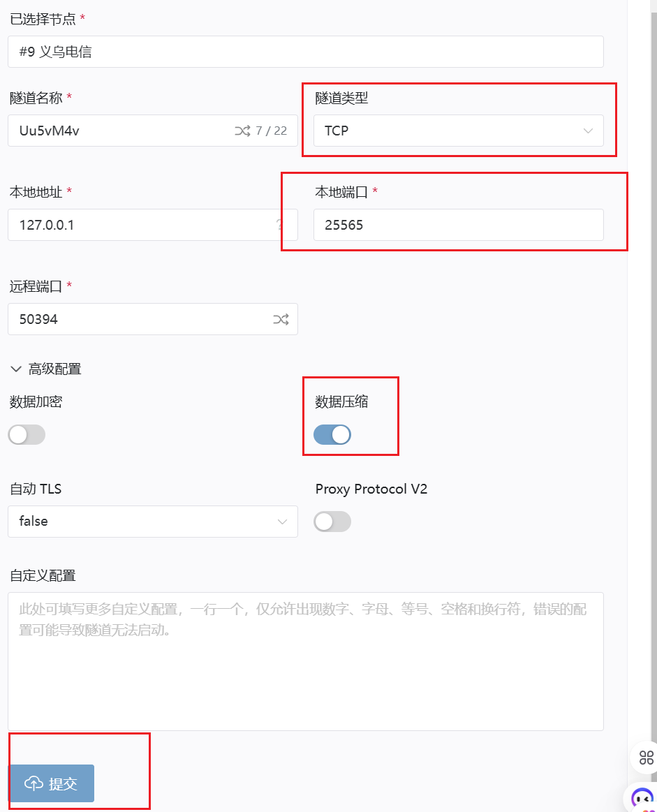Click the help icon in local address field
The image size is (657, 812).
coord(281,225)
